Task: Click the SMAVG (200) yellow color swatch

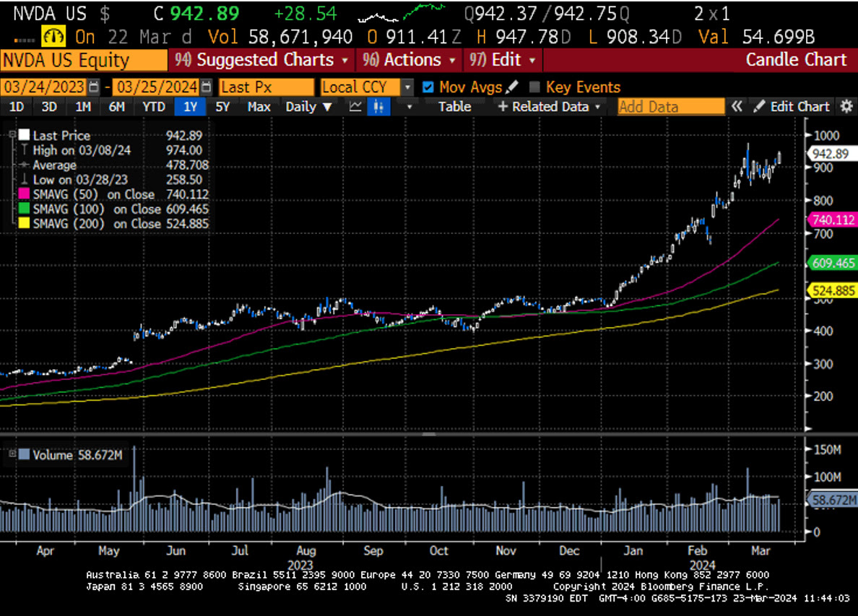Action: 24,224
